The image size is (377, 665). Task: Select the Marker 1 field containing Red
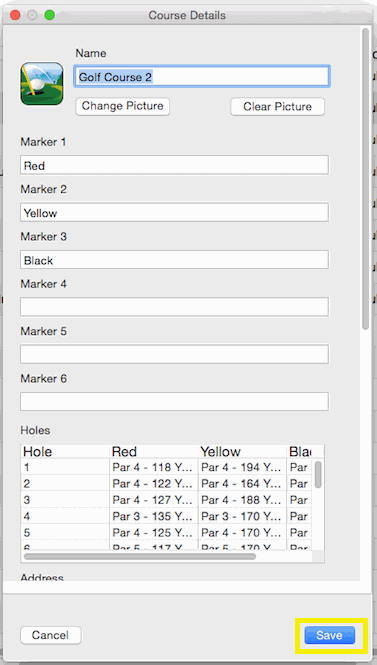click(x=174, y=165)
